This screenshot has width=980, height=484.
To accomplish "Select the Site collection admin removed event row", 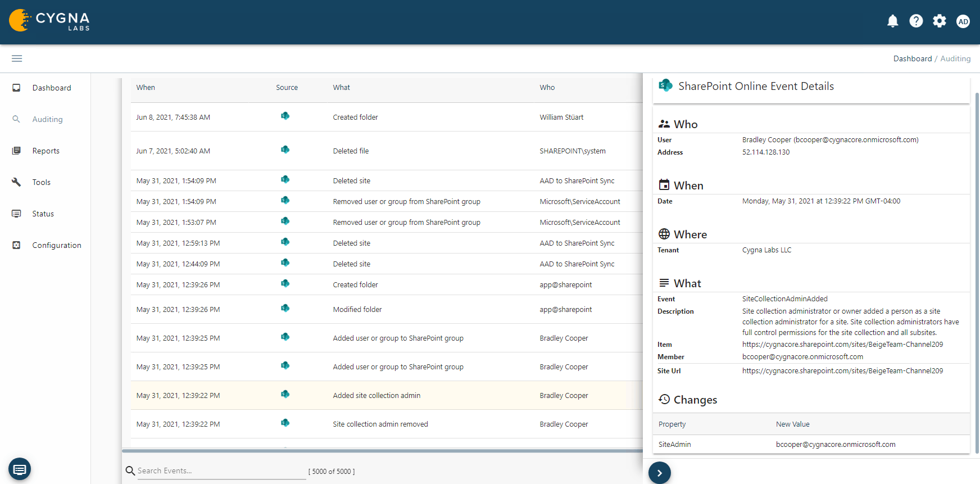I will tap(380, 424).
